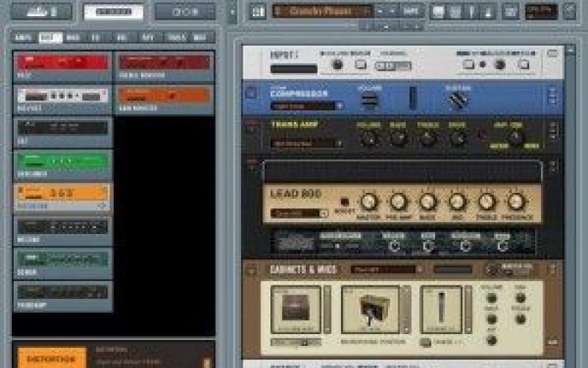The image size is (588, 368).
Task: Expand the Trans Amp preset dropdown
Action: tap(306, 144)
